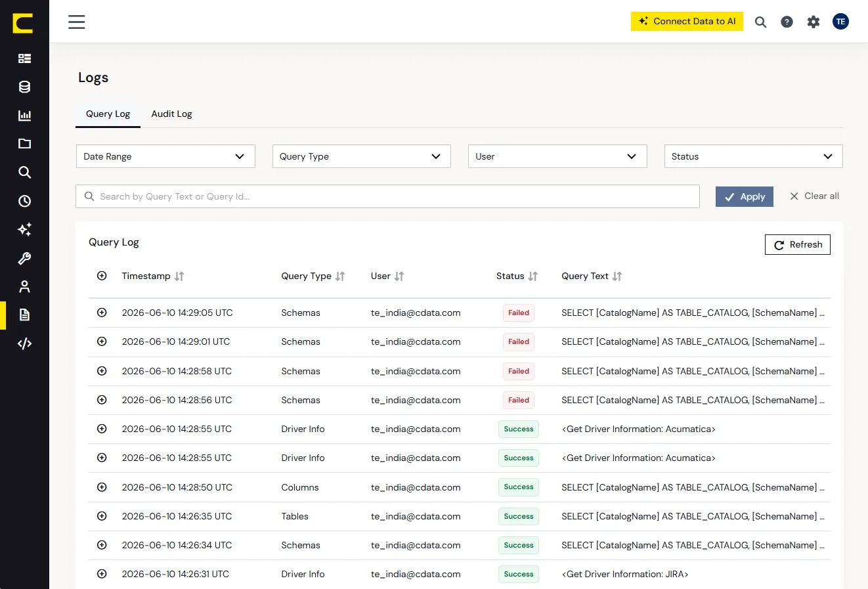
Task: Open the folder sidebar icon
Action: click(x=24, y=144)
